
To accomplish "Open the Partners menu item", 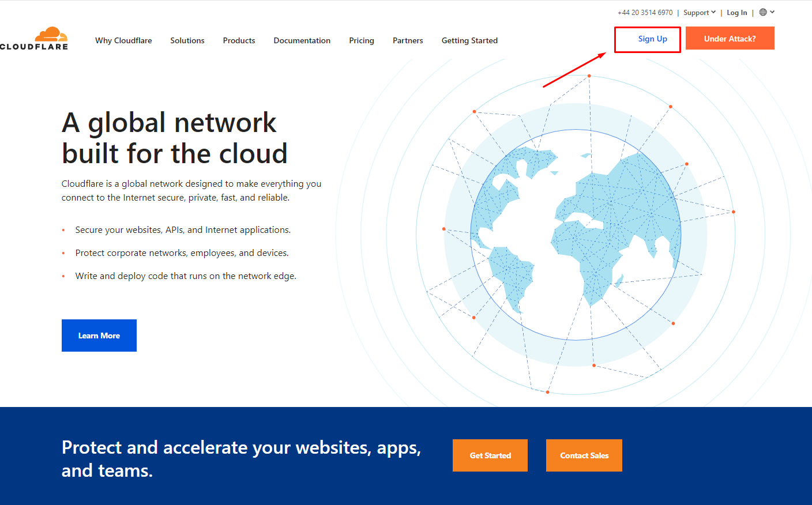I will click(408, 40).
